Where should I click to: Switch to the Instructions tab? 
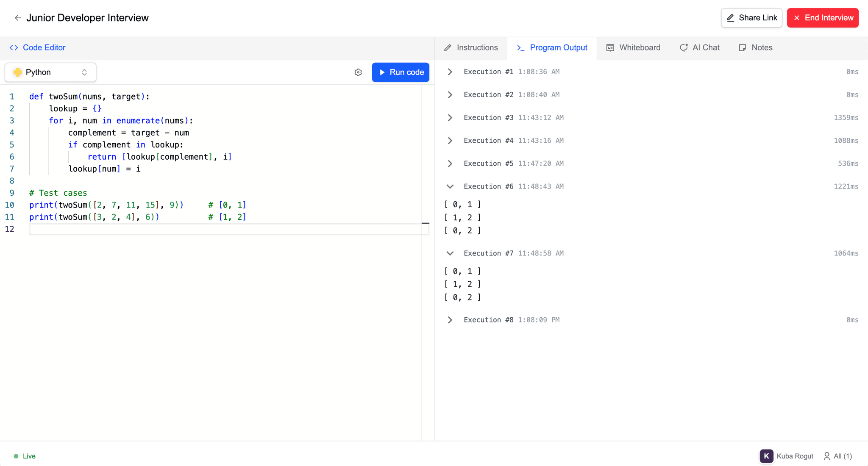477,47
